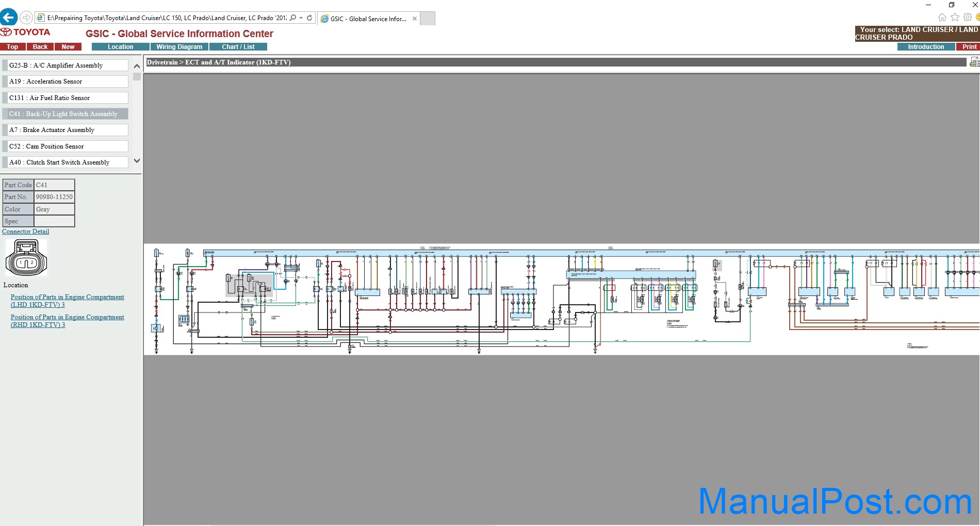Click the browser back arrow button
The width and height of the screenshot is (980, 526).
click(x=9, y=18)
